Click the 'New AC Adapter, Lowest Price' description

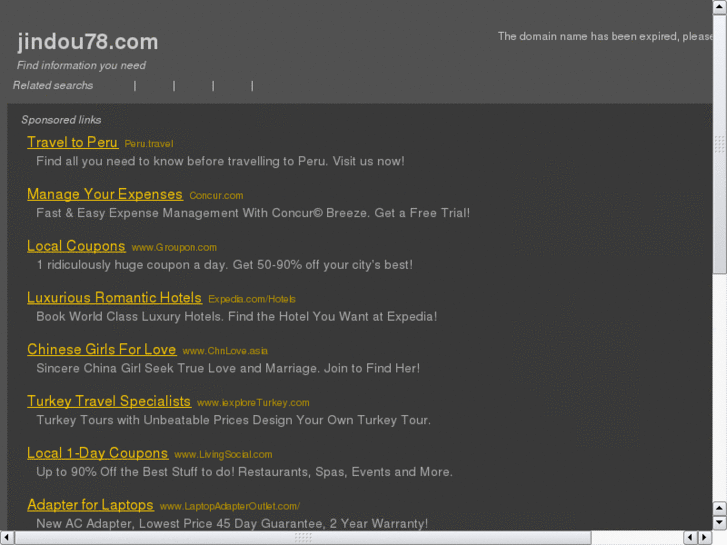tap(232, 524)
